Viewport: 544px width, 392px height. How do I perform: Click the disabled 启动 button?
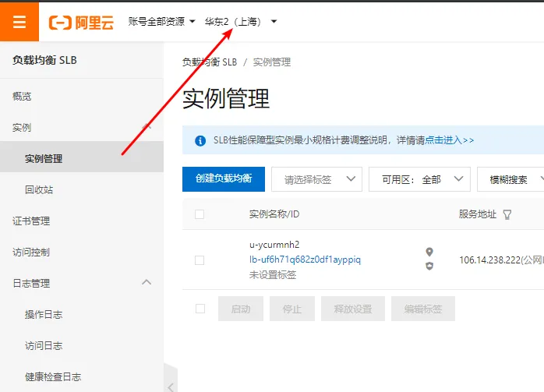point(241,309)
